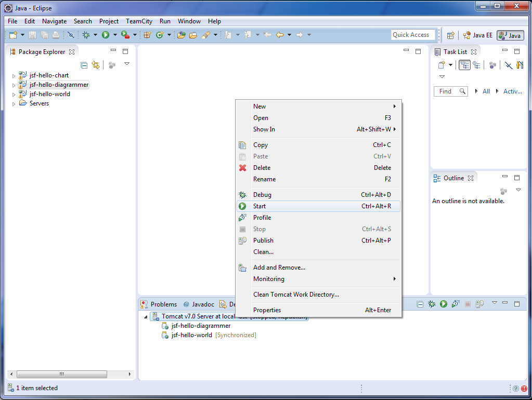Expand the jsf-hello-chart project node
The height and width of the screenshot is (400, 532).
coord(14,76)
